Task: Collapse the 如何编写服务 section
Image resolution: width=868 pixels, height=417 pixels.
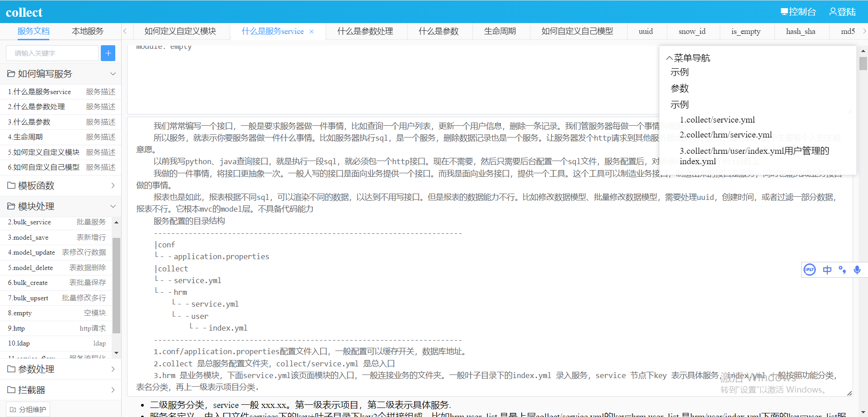Action: [61, 74]
